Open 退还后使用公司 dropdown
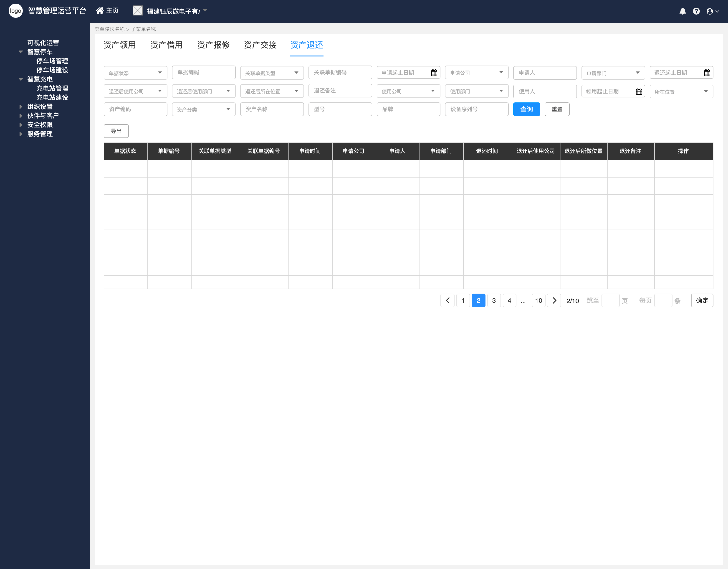The image size is (728, 569). point(135,91)
